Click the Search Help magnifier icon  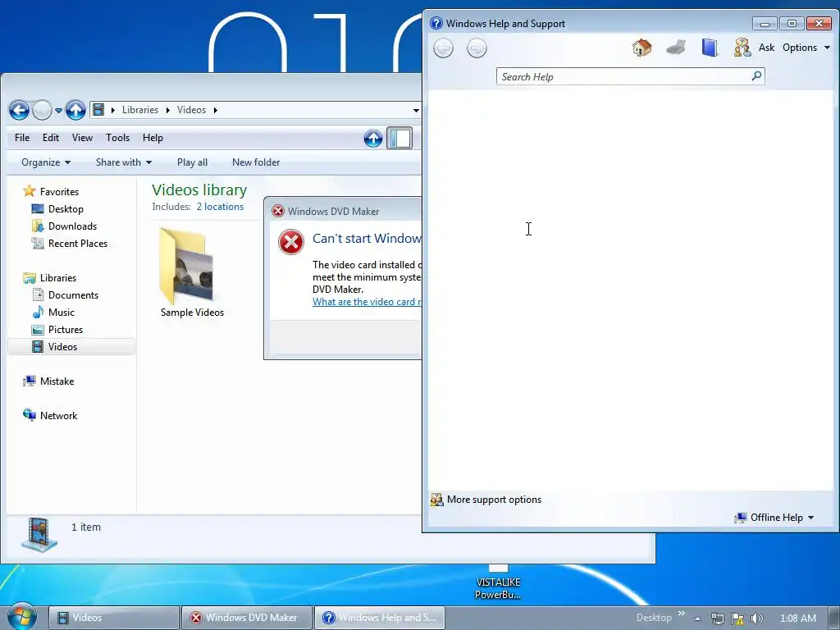pos(756,76)
